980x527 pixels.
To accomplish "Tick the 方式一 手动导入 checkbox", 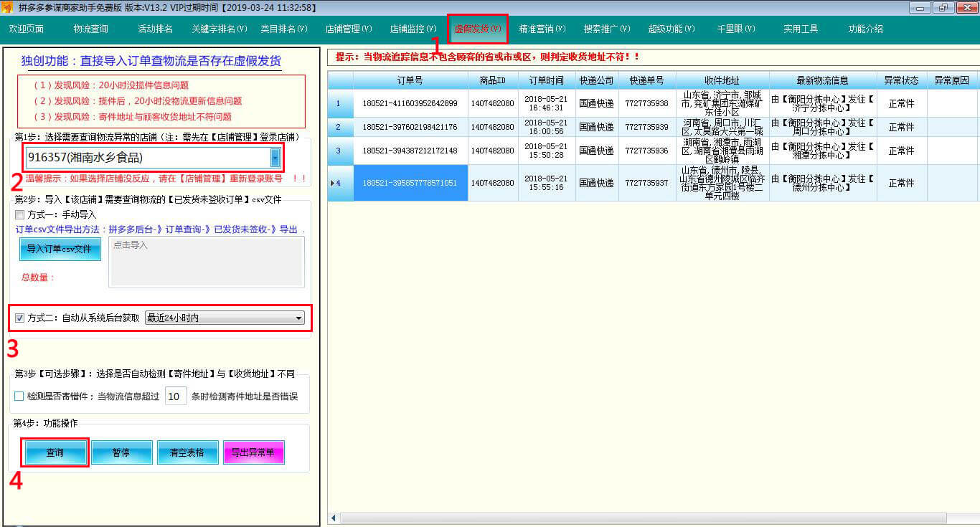I will pos(20,214).
